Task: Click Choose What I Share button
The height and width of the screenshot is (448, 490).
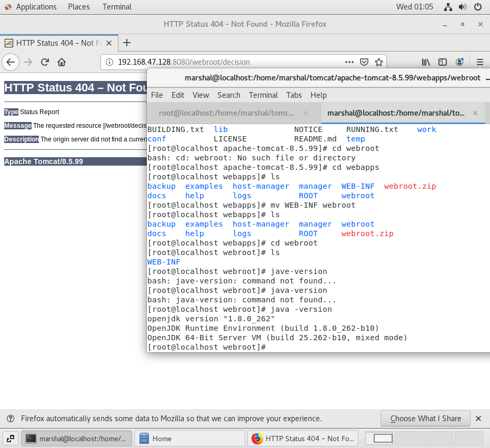Action: (425, 419)
